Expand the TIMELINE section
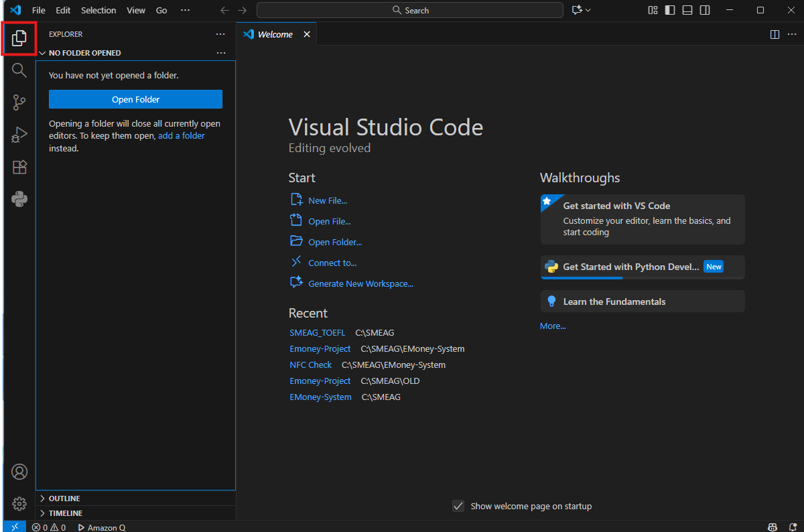This screenshot has height=532, width=804. [65, 513]
